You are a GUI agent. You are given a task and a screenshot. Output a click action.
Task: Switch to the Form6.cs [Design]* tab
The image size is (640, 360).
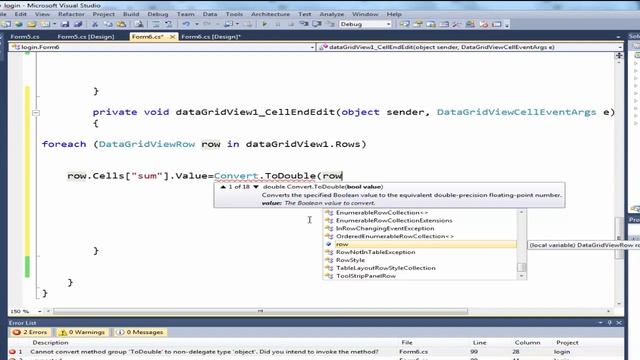[x=211, y=37]
